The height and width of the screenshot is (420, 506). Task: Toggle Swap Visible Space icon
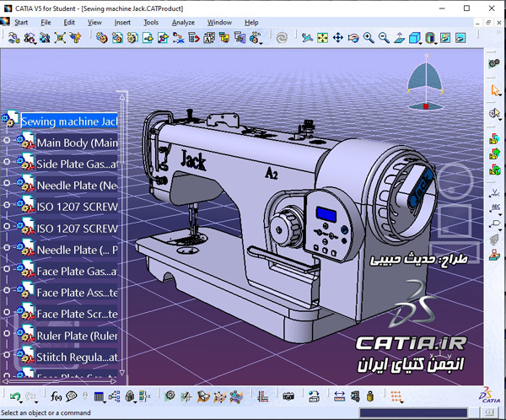[460, 38]
